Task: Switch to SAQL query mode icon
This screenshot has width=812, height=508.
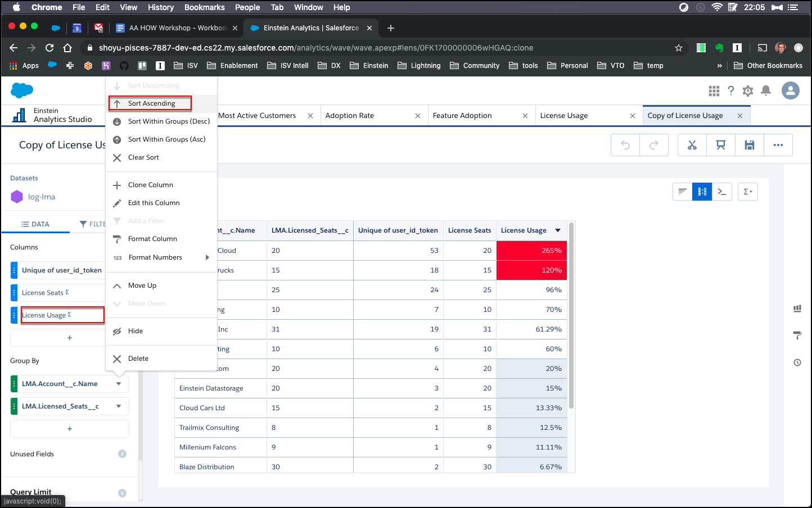Action: point(722,192)
